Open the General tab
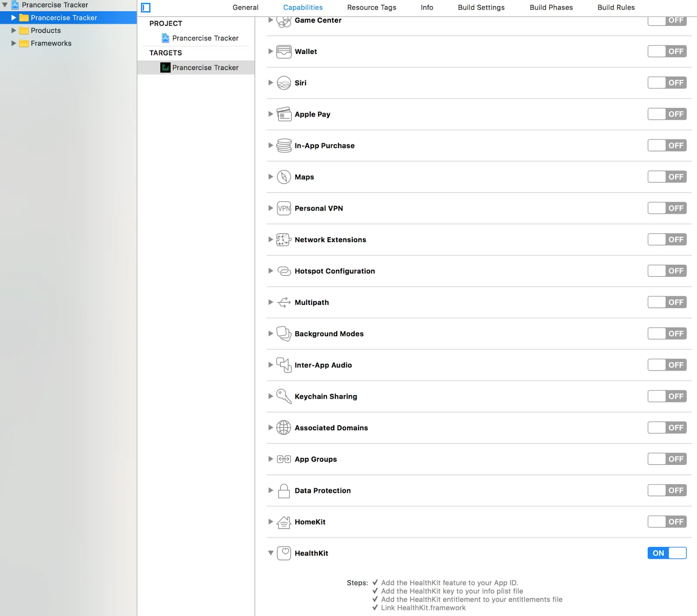Screen dimensions: 697x616 [245, 7]
